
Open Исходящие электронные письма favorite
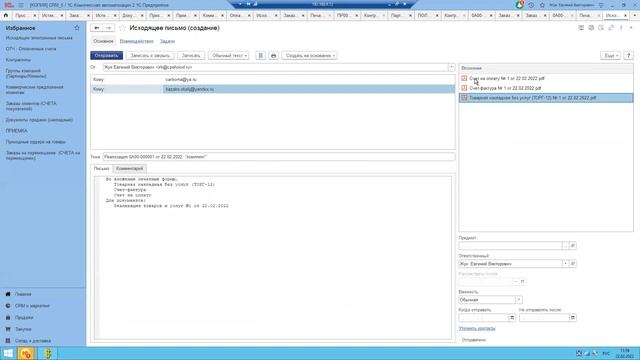(39, 38)
